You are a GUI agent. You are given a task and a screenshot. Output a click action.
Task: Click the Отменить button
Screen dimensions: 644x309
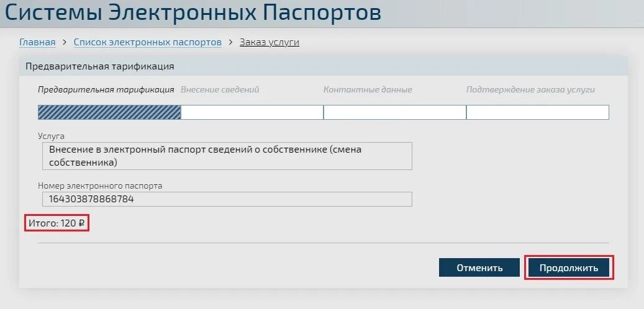pyautogui.click(x=479, y=268)
